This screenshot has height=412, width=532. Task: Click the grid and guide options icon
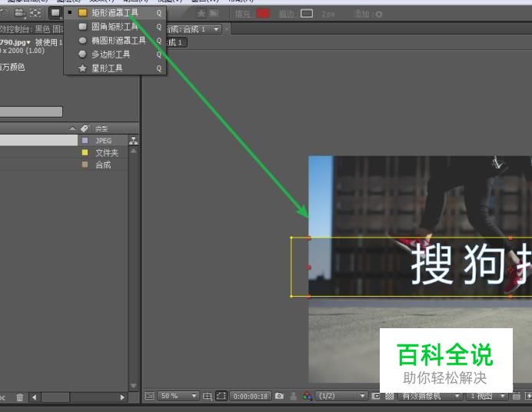pos(208,396)
